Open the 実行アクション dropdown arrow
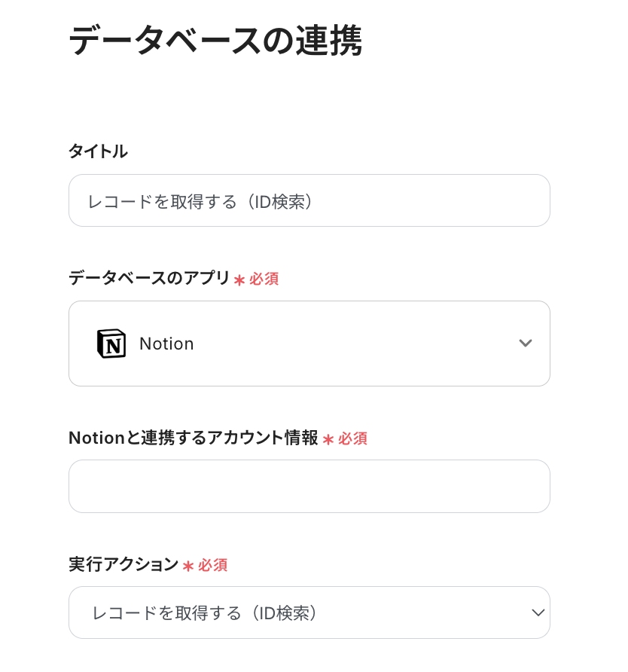628x672 pixels. pyautogui.click(x=538, y=612)
